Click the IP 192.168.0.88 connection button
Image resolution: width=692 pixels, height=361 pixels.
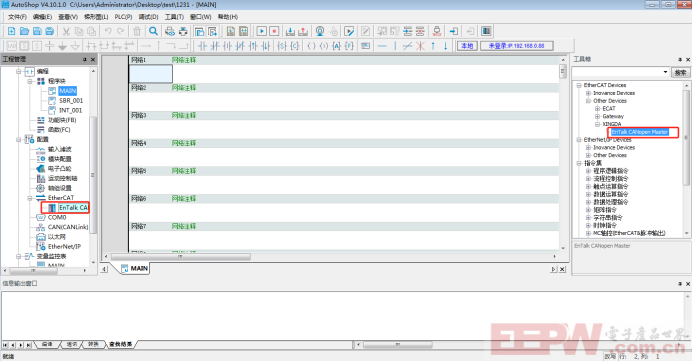click(x=516, y=46)
